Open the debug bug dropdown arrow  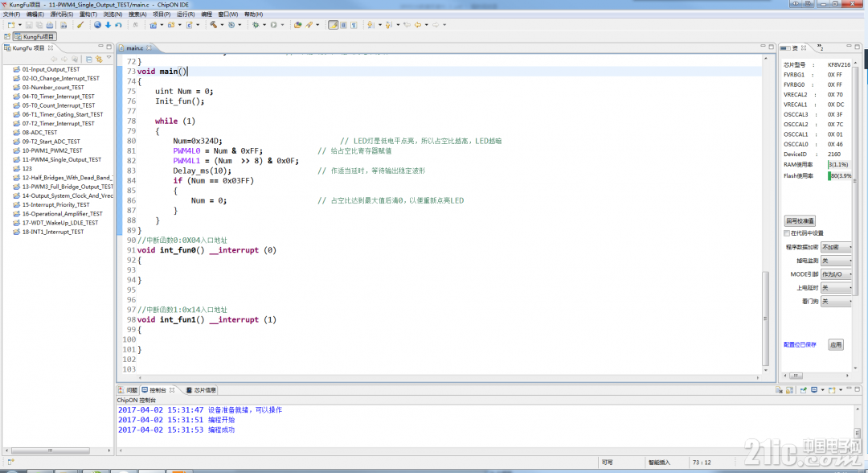tap(264, 25)
